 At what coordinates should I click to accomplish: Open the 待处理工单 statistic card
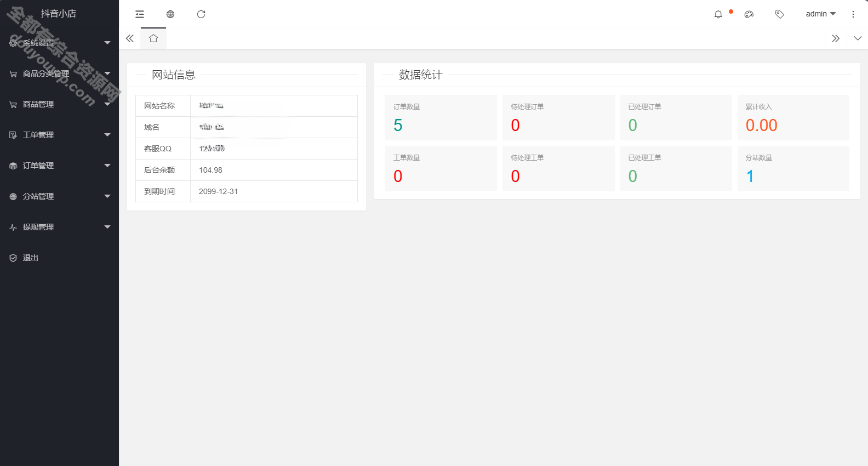pyautogui.click(x=558, y=168)
